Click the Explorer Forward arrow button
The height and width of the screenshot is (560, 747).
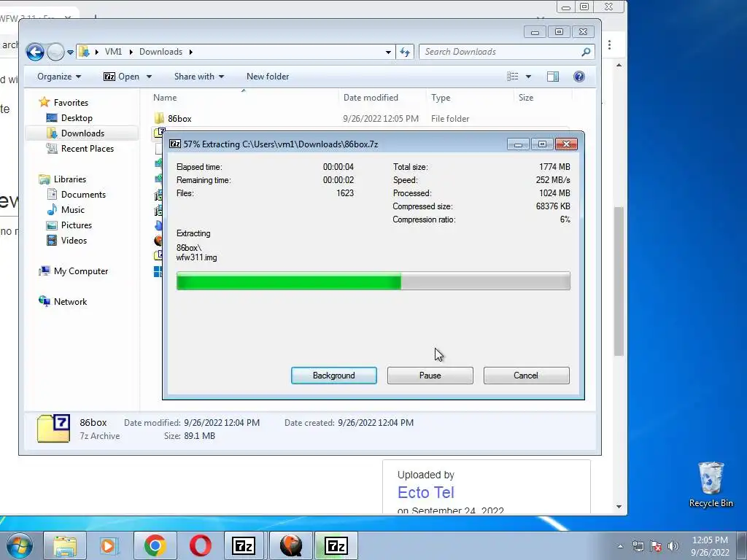(x=55, y=52)
